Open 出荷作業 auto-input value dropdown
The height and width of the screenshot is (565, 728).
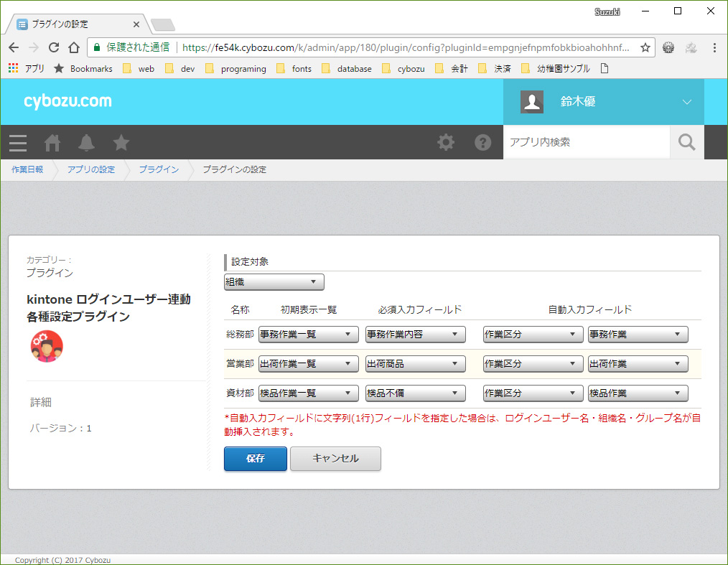click(638, 364)
